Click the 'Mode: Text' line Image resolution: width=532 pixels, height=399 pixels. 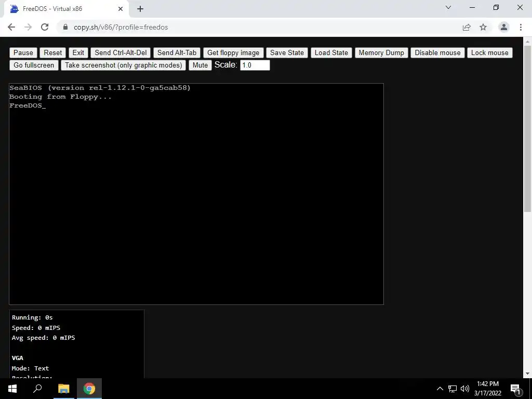coord(30,368)
